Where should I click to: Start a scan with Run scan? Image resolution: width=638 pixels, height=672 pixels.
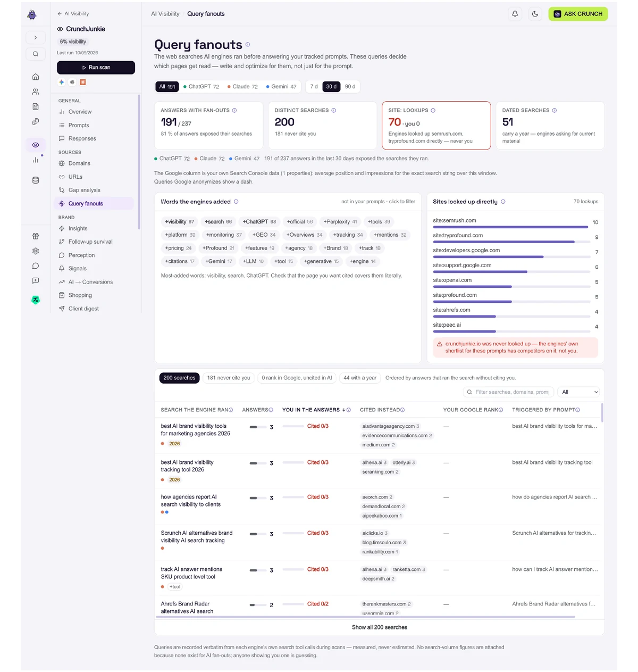[x=96, y=68]
